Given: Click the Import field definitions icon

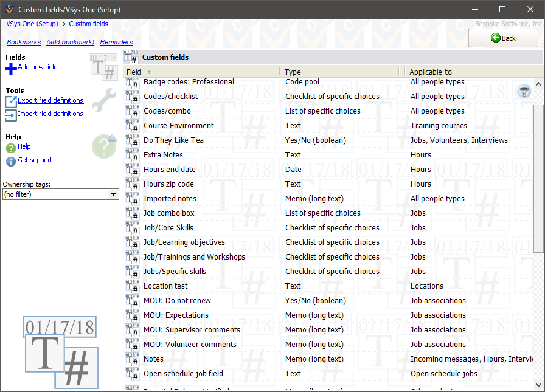Looking at the screenshot, I should pyautogui.click(x=10, y=114).
